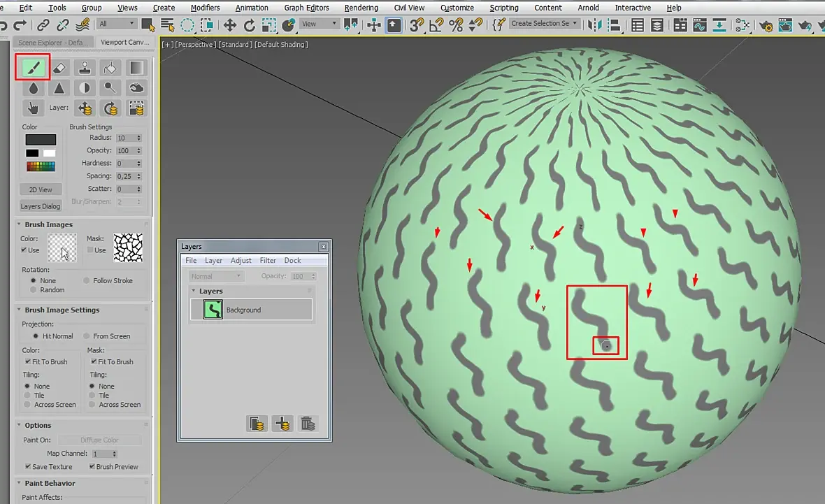Uncheck the Brush Preview checkbox
Screen dimensions: 825x504
click(x=92, y=467)
